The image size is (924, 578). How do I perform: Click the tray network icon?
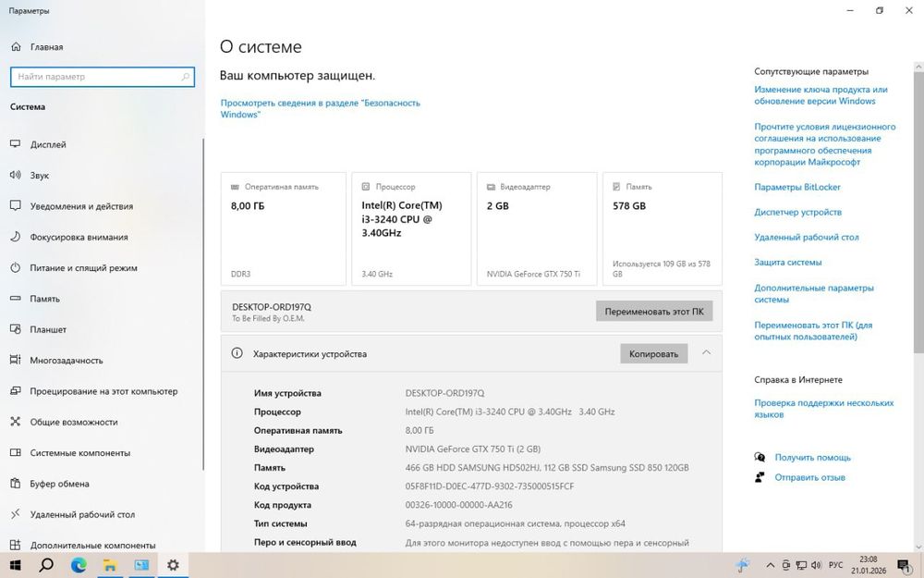pyautogui.click(x=801, y=565)
